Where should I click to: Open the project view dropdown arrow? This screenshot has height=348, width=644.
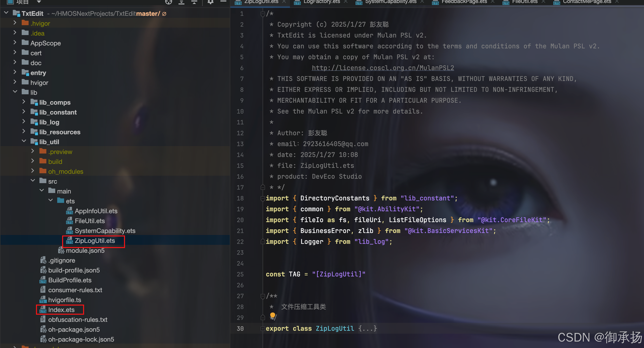(39, 2)
